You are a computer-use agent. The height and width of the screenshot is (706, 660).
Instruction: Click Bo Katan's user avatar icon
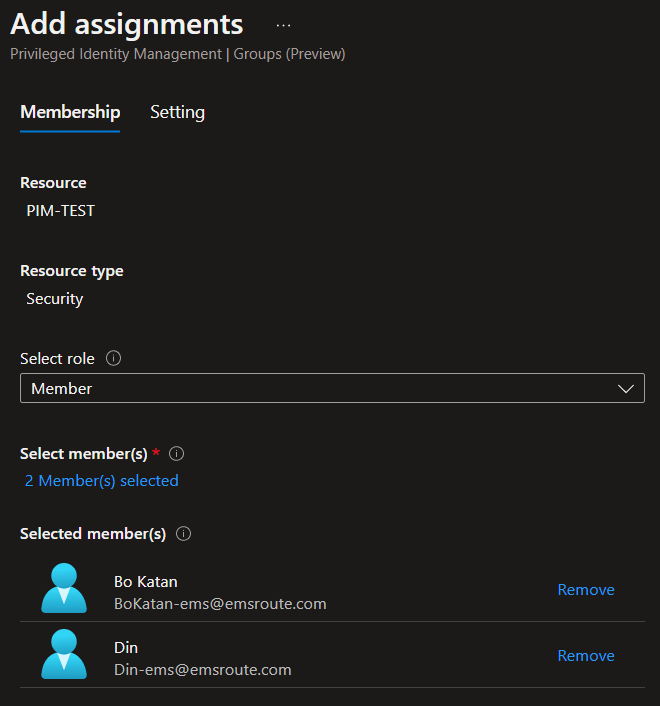coord(64,589)
